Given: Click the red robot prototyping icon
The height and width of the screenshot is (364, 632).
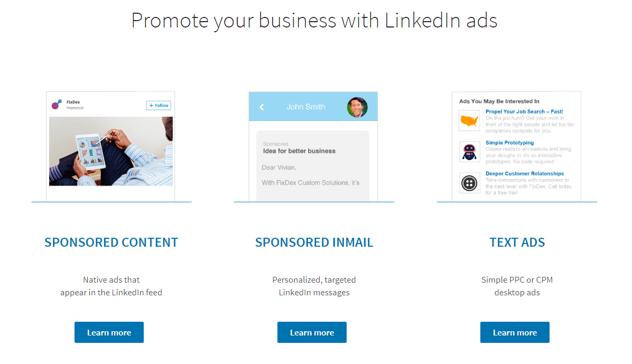Looking at the screenshot, I should tap(469, 152).
